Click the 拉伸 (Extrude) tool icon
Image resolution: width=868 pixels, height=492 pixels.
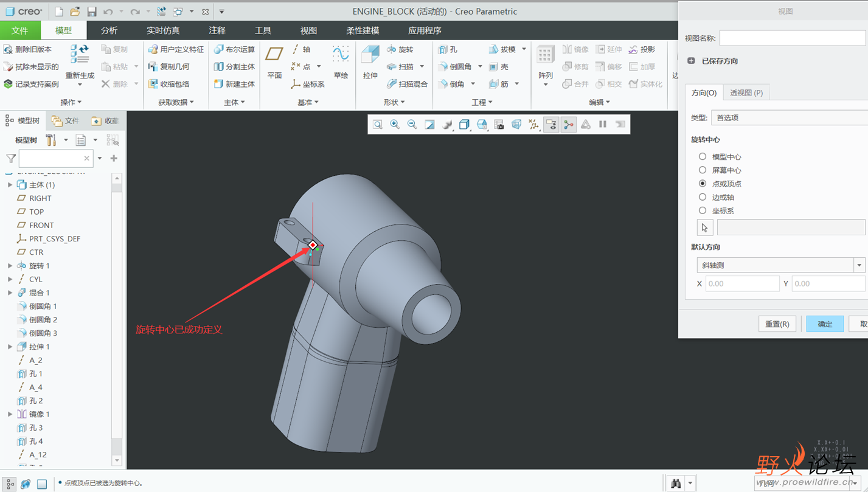point(370,56)
